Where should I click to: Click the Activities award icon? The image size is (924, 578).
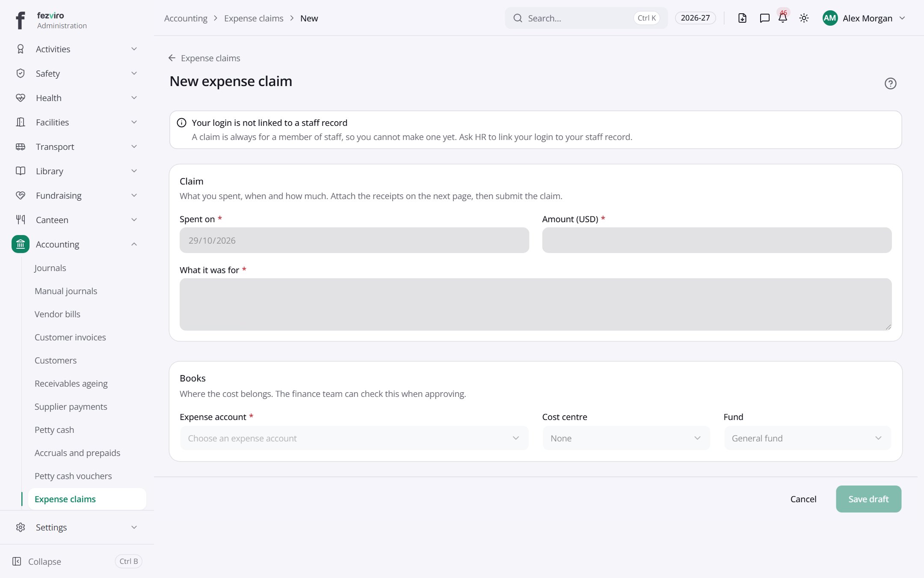[x=21, y=49]
